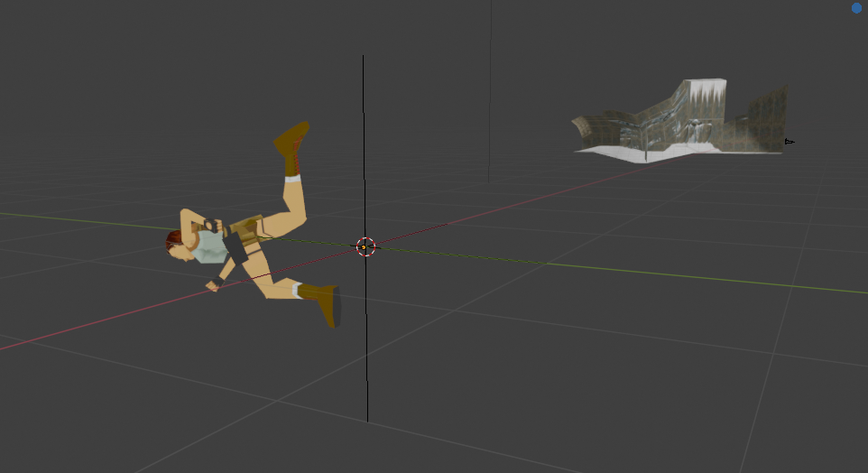Click the red-white 3D cursor at the origin
This screenshot has height=473, width=868.
[365, 247]
